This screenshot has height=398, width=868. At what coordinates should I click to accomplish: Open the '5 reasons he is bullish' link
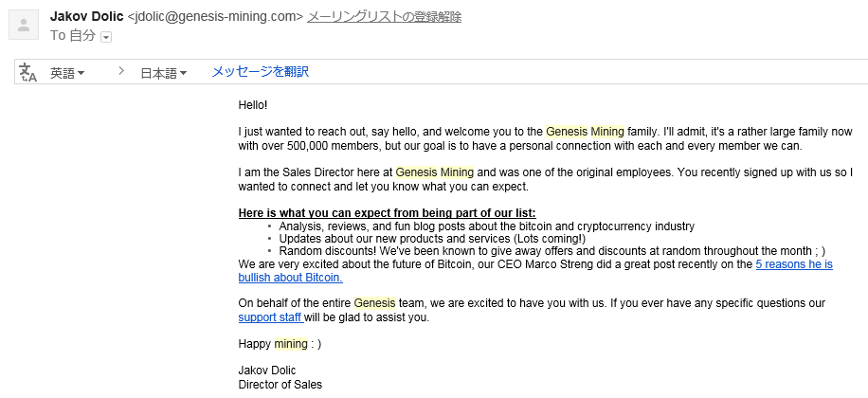(793, 264)
